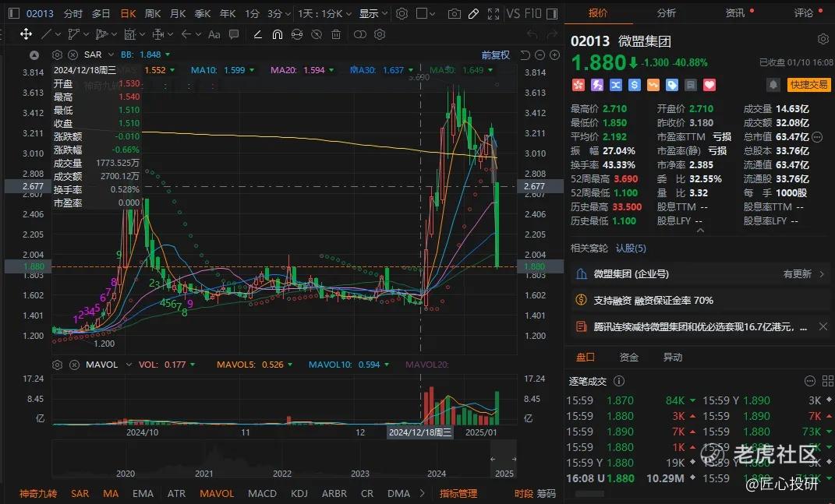This screenshot has height=504, width=835.
Task: Dismiss the 腾讯连续减持 news banner
Action: [x=823, y=326]
